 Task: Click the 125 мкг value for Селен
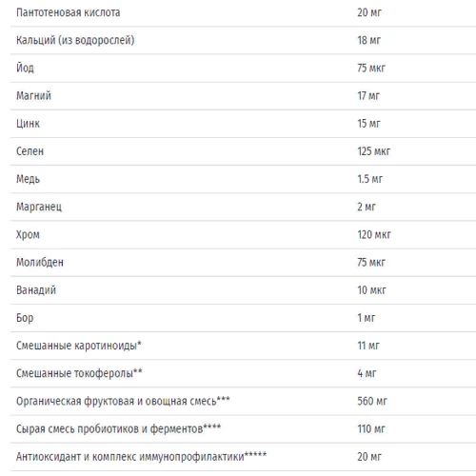(x=374, y=151)
